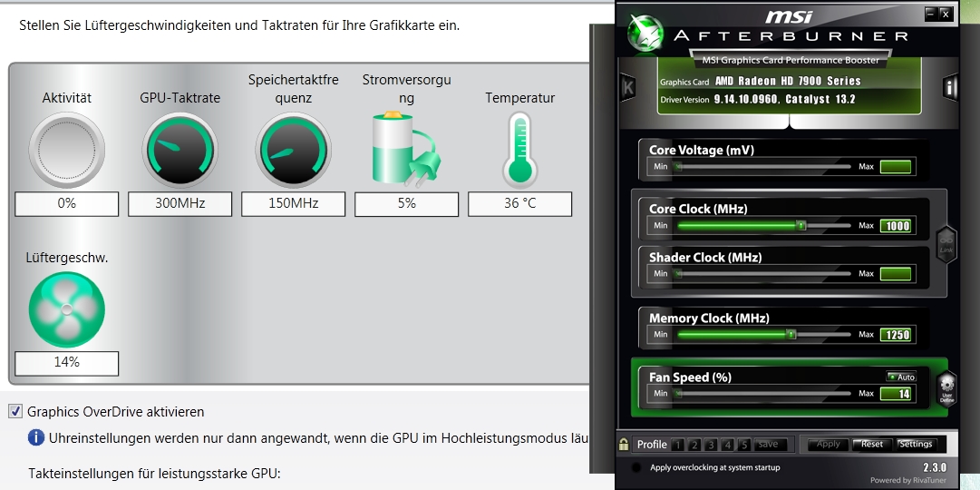
Task: Open the Kombustor K side button
Action: click(x=628, y=87)
